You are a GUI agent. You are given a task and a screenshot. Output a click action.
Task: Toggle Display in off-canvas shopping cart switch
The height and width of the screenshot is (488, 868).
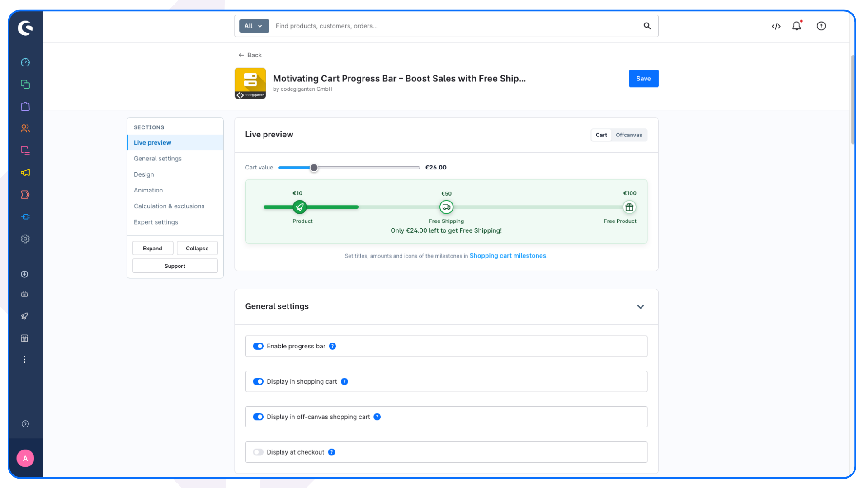point(258,417)
